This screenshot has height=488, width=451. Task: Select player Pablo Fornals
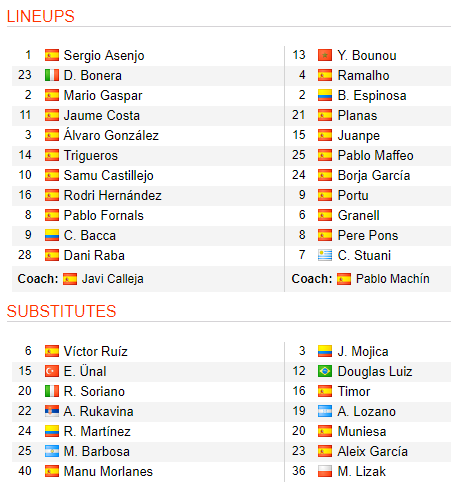point(104,215)
